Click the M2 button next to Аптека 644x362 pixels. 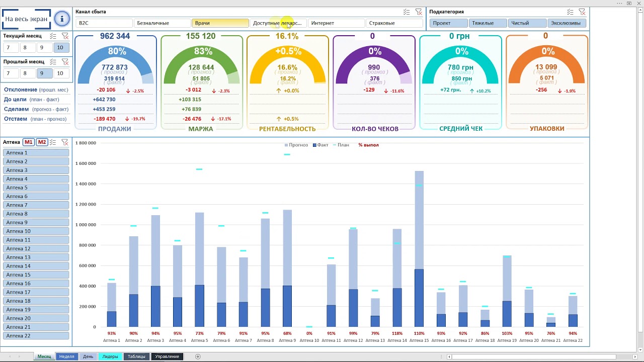click(x=42, y=142)
